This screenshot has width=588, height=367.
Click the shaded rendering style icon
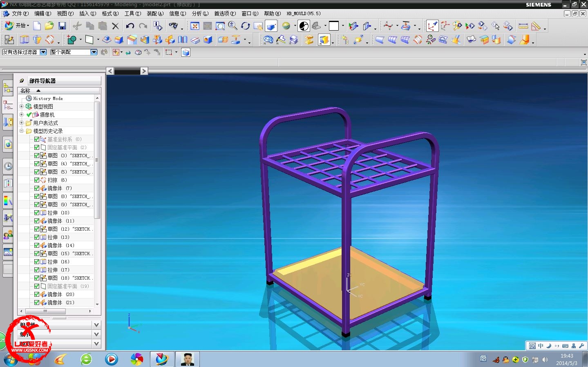286,26
